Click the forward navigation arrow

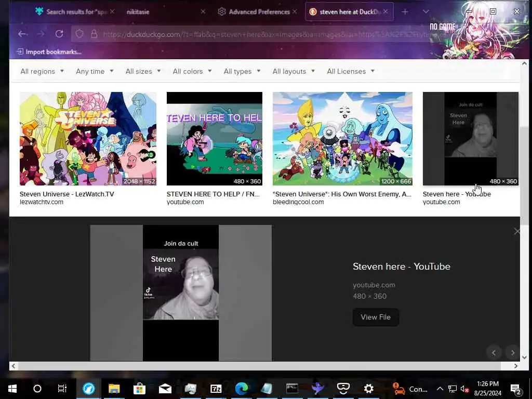[41, 34]
